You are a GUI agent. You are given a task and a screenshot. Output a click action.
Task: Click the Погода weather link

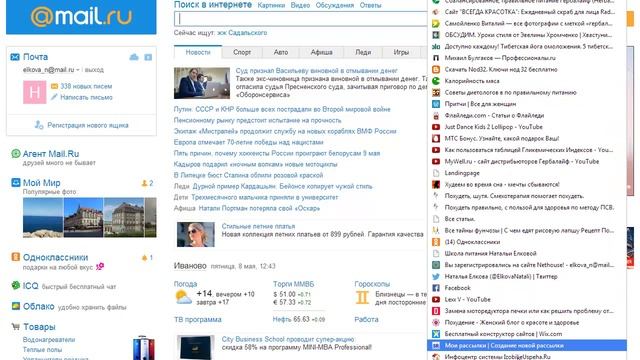pyautogui.click(x=185, y=284)
